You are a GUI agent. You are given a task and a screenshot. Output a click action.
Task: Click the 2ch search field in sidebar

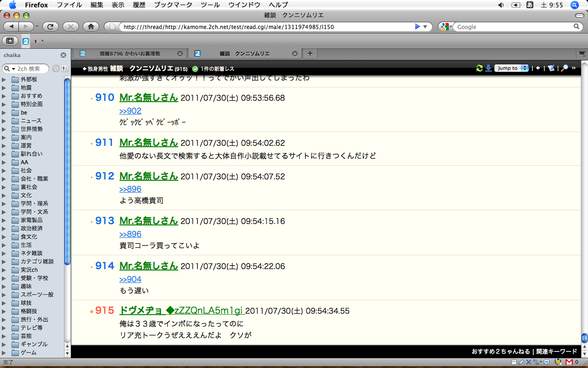(26, 69)
